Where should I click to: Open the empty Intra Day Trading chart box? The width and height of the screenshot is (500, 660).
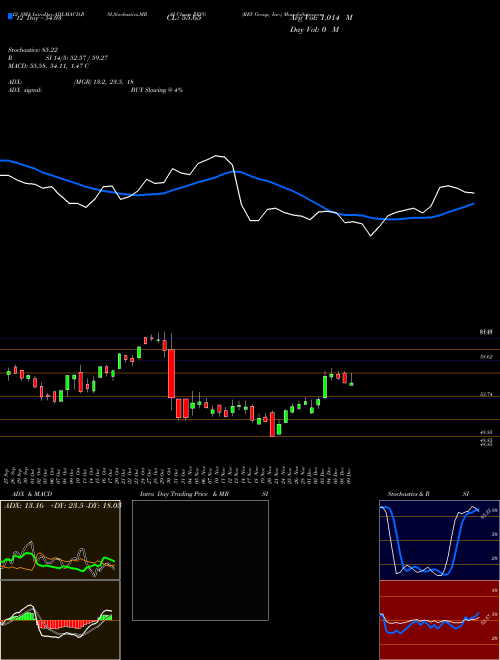pyautogui.click(x=200, y=560)
